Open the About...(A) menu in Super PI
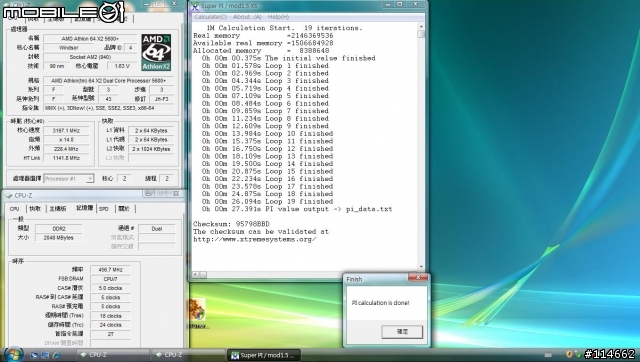 247,17
